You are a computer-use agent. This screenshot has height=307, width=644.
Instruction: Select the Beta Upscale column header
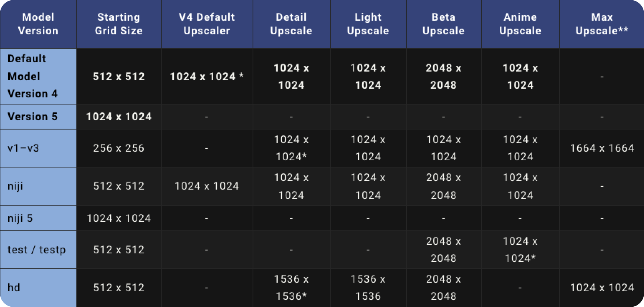click(443, 24)
